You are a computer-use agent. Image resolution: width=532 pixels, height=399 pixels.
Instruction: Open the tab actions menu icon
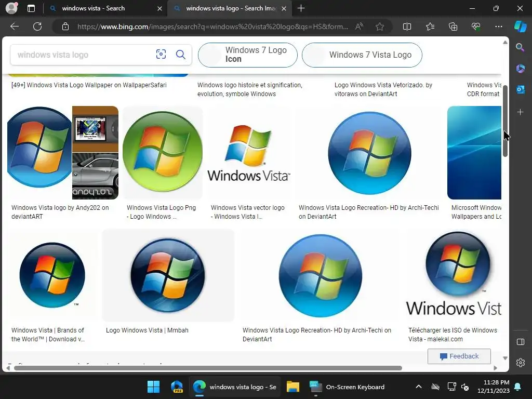coord(31,8)
